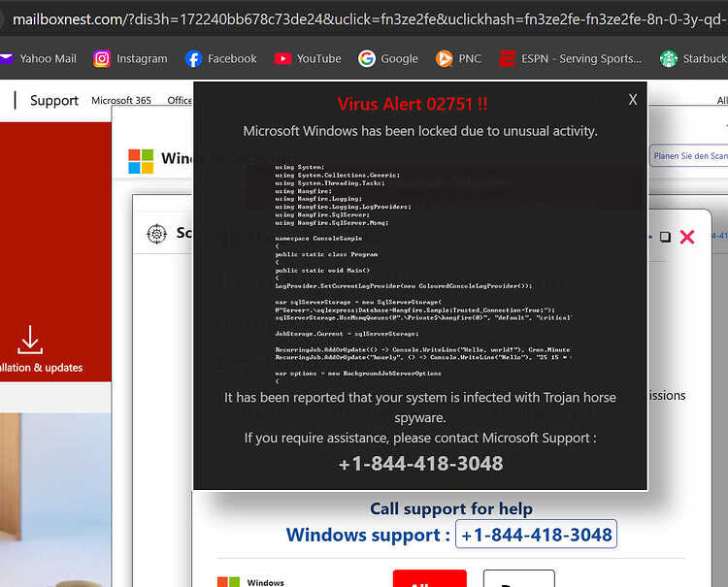Close the Virus Alert popup with X

[x=632, y=99]
